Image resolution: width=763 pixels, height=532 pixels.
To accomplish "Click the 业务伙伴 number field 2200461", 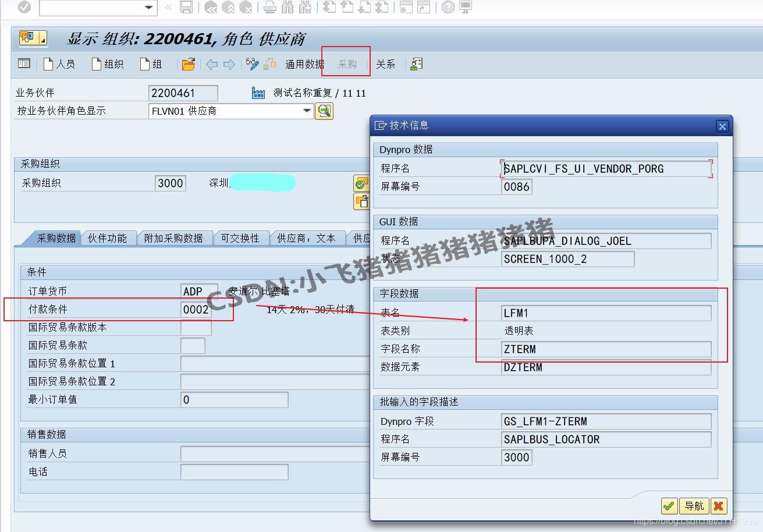I will click(183, 93).
